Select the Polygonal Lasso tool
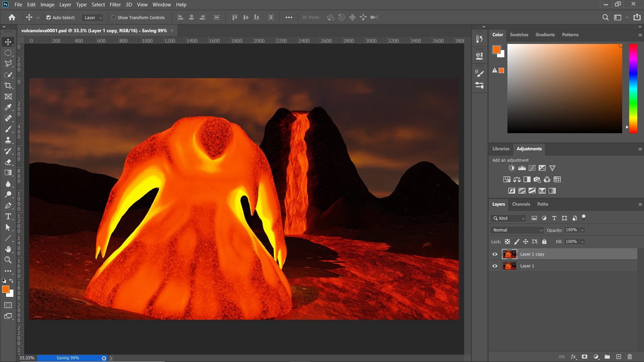Screen dimensions: 644x362 [8, 64]
